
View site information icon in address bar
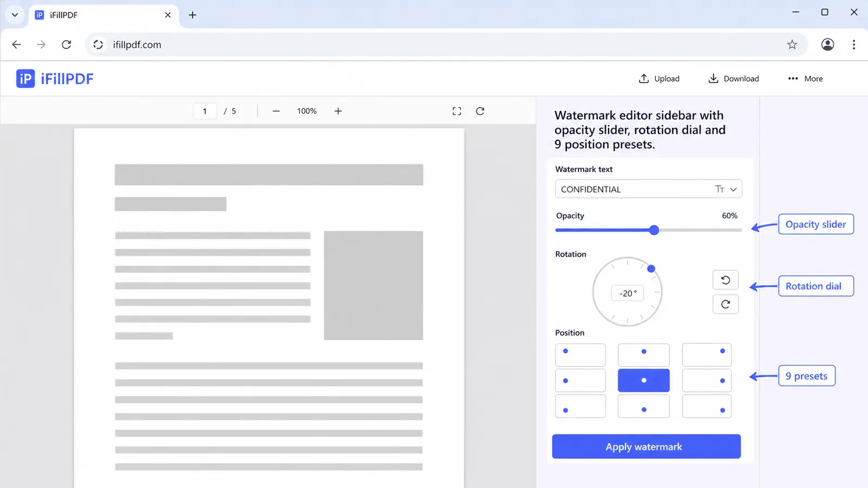click(98, 44)
